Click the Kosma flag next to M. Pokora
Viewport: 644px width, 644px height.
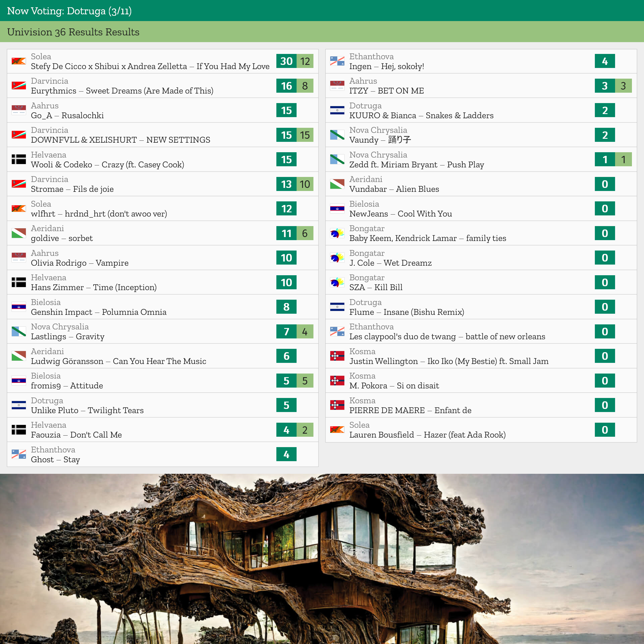pos(337,380)
